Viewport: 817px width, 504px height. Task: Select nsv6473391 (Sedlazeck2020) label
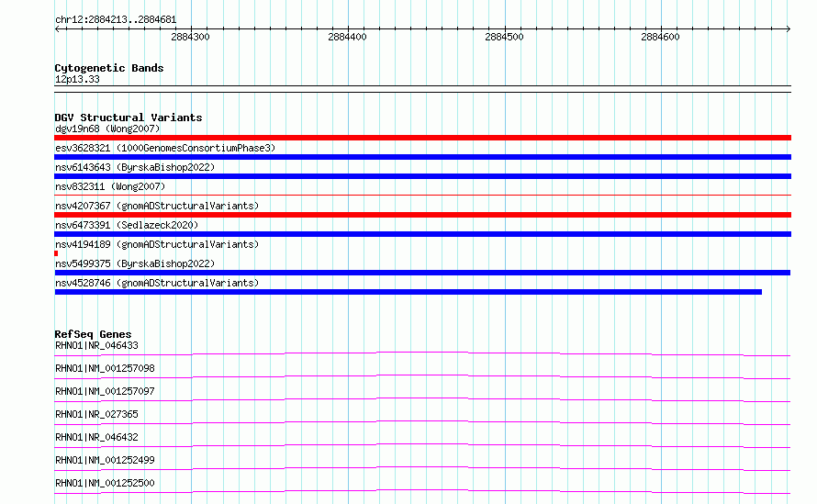click(127, 225)
